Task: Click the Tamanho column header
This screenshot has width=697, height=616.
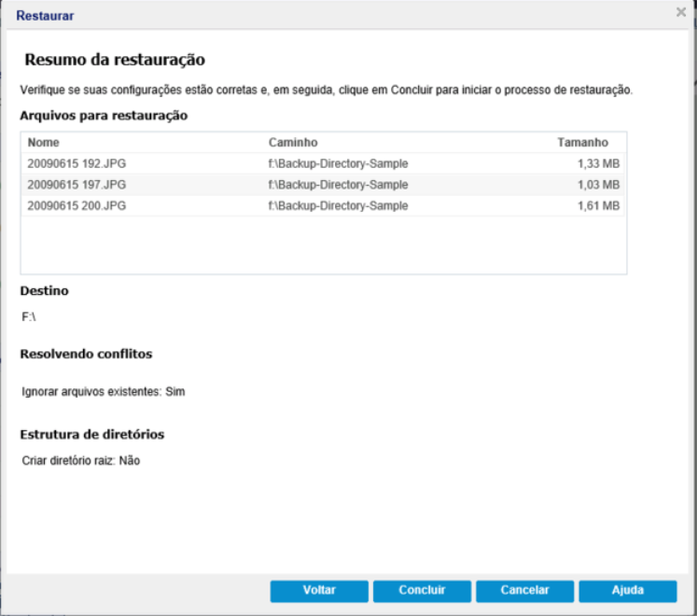Action: (582, 143)
